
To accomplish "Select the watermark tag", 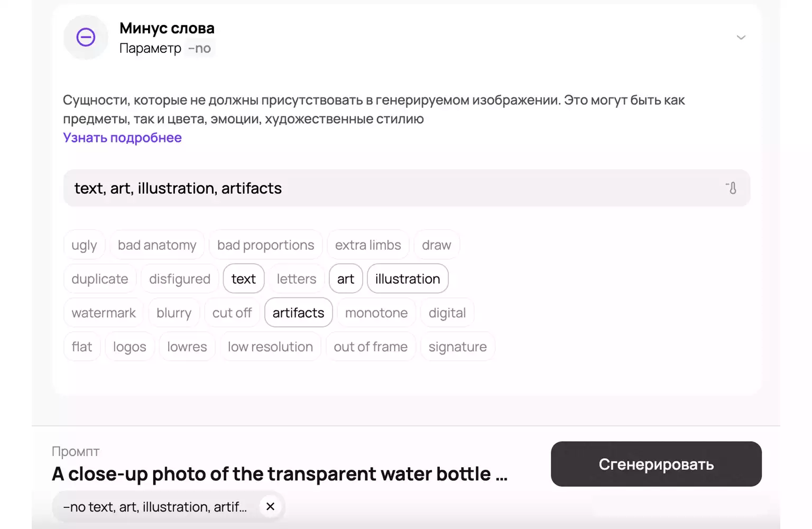I will [x=104, y=313].
